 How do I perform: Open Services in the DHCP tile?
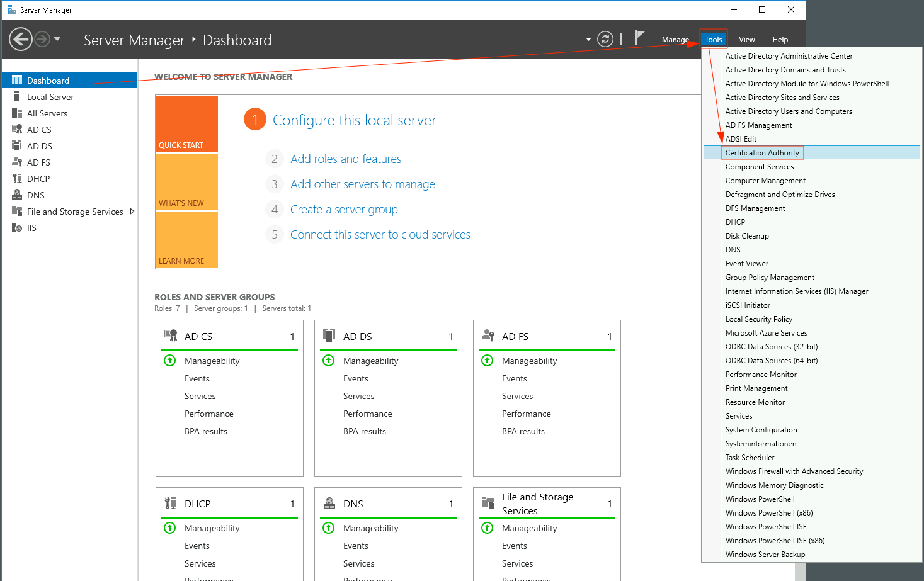click(200, 563)
